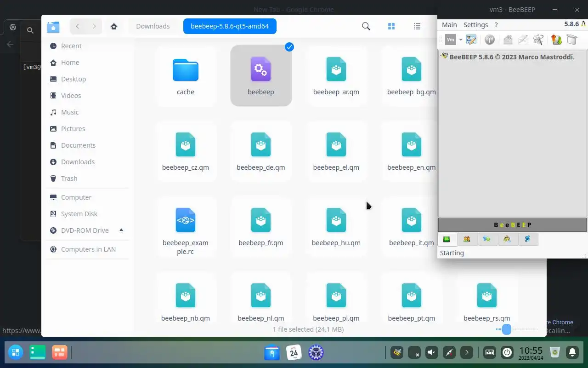The height and width of the screenshot is (368, 588).
Task: Click the Starting status bar text
Action: point(452,253)
